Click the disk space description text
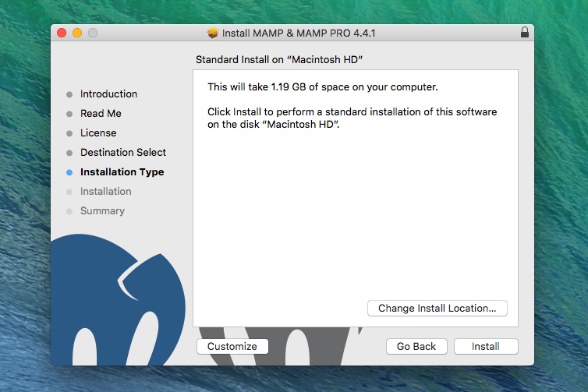 (x=323, y=87)
